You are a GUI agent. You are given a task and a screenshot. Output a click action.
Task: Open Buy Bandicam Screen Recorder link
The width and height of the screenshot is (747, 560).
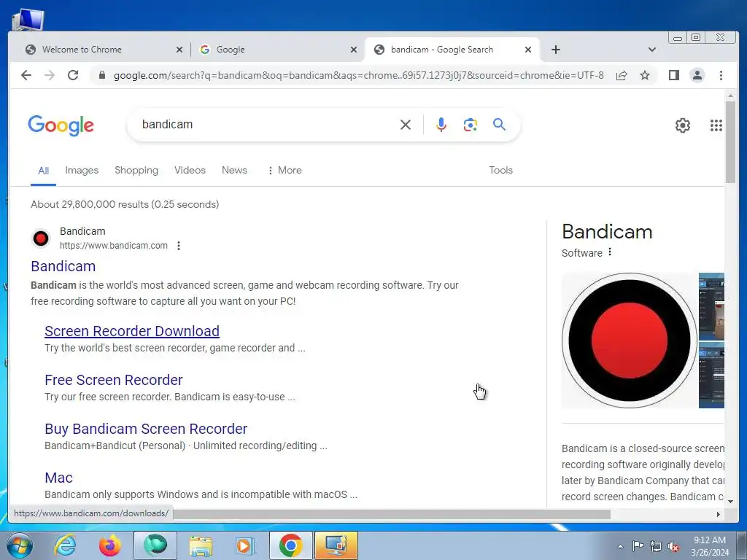(x=146, y=429)
